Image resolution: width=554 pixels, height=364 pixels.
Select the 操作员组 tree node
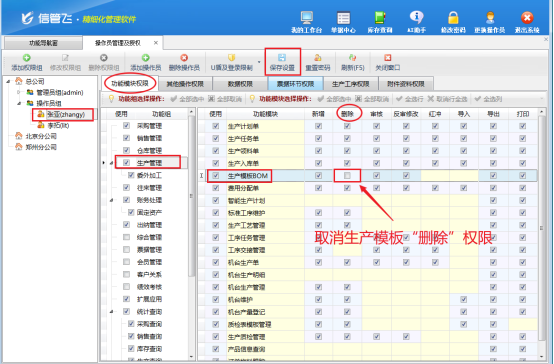coord(49,103)
